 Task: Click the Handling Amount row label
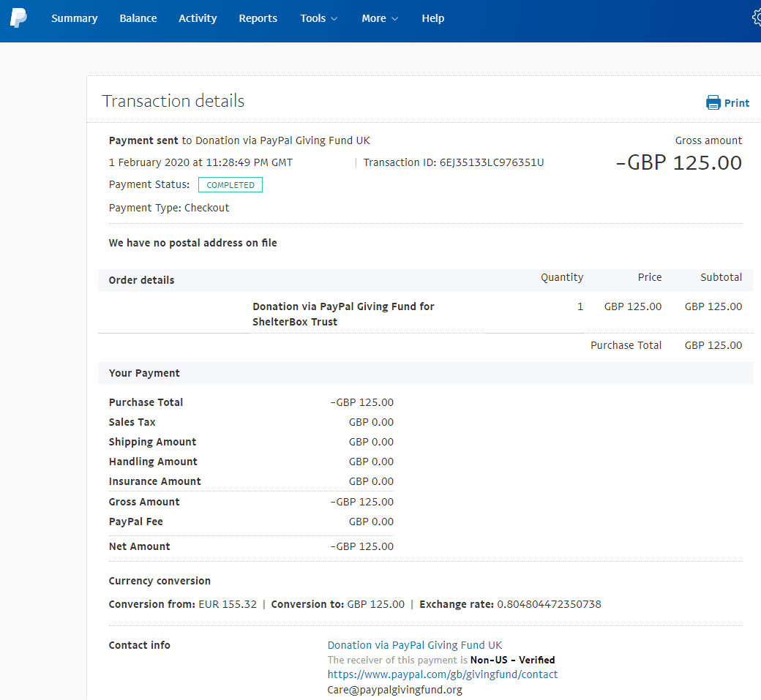(153, 462)
